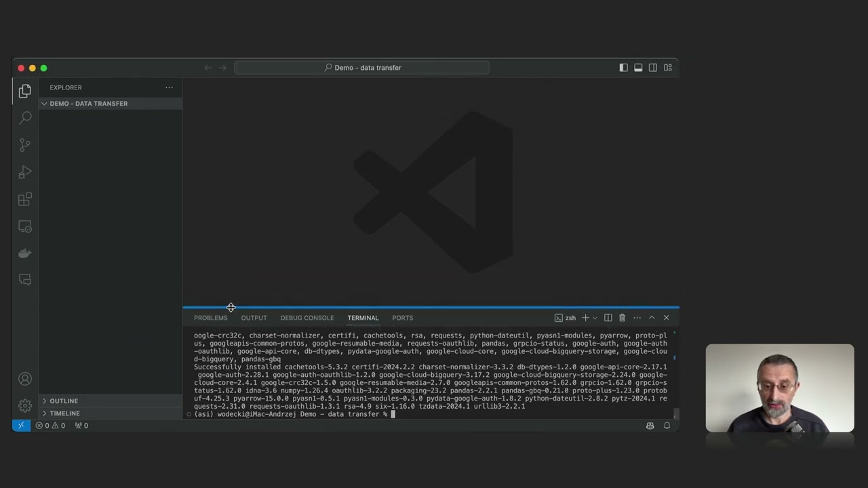Switch to the Output tab

(x=254, y=318)
